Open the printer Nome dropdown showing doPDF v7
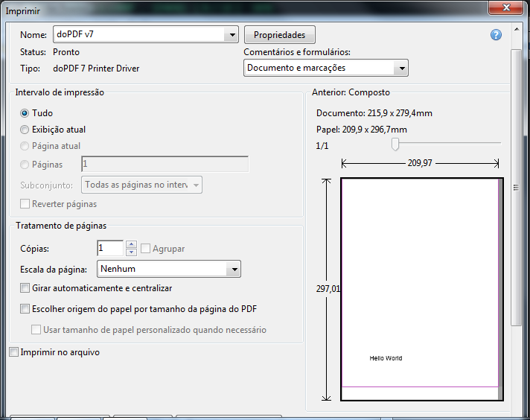 (146, 34)
